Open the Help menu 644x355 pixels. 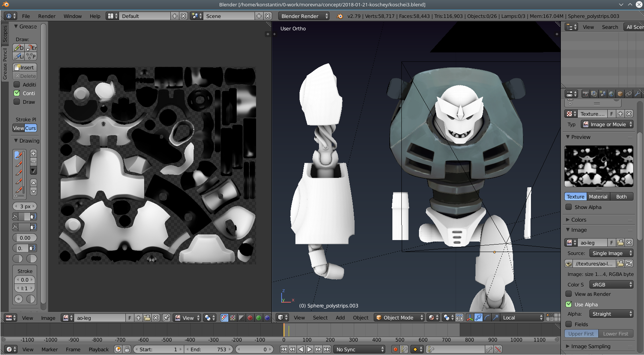click(x=95, y=16)
